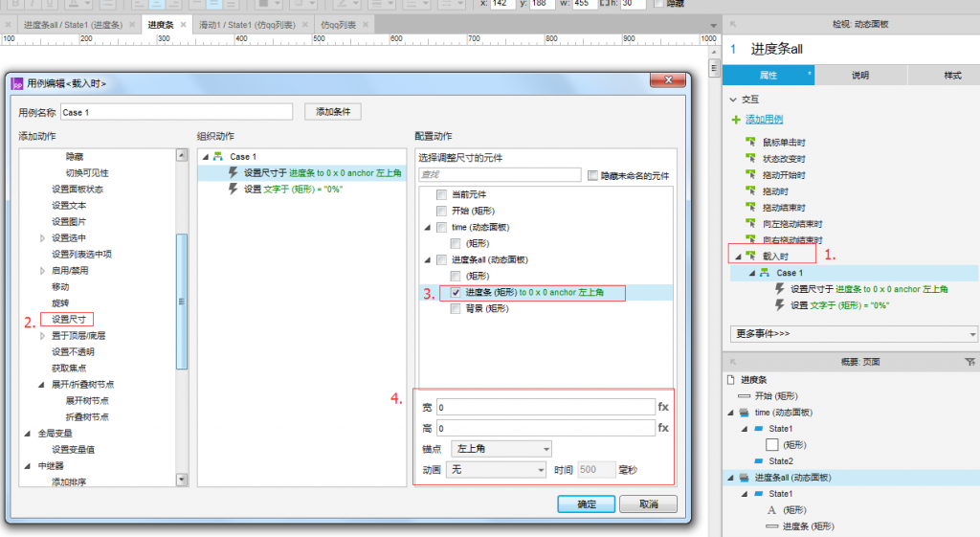The image size is (980, 537).
Task: Click the action list scrollbar up arrow
Action: point(182,155)
